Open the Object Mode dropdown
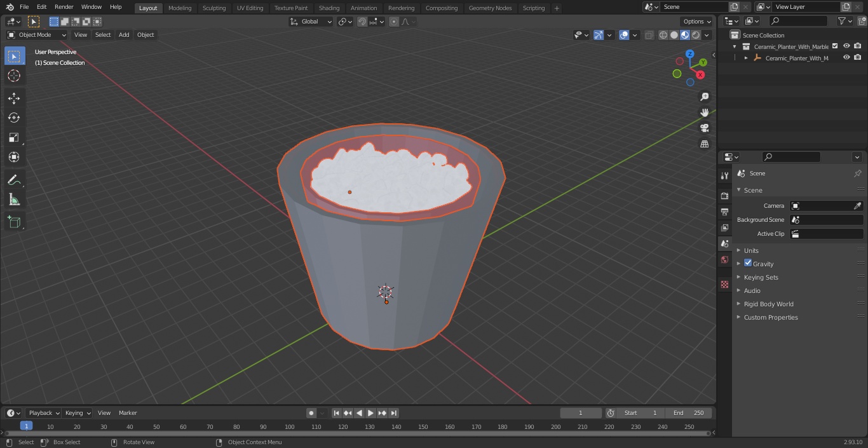868x448 pixels. pyautogui.click(x=36, y=35)
